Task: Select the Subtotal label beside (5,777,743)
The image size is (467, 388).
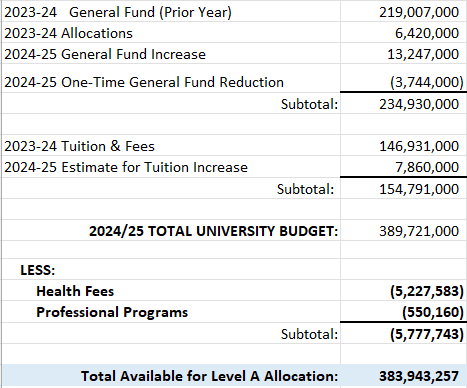Action: (309, 334)
